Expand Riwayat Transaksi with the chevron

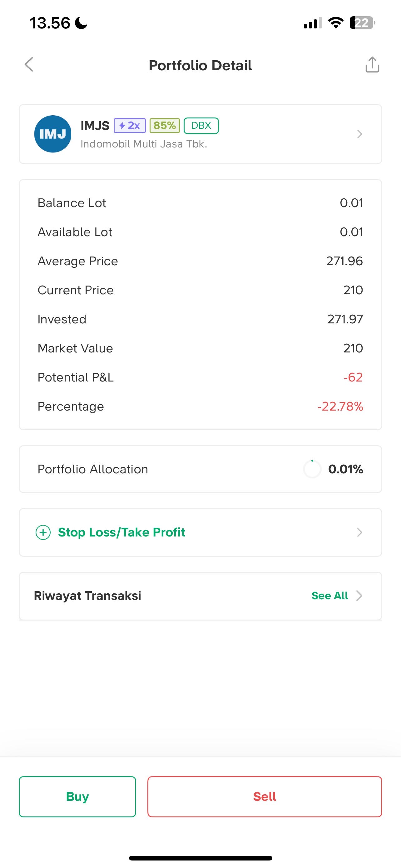point(359,596)
